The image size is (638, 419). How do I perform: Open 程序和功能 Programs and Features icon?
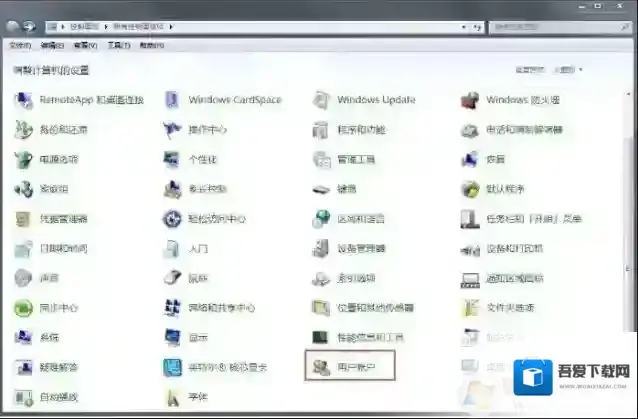321,130
